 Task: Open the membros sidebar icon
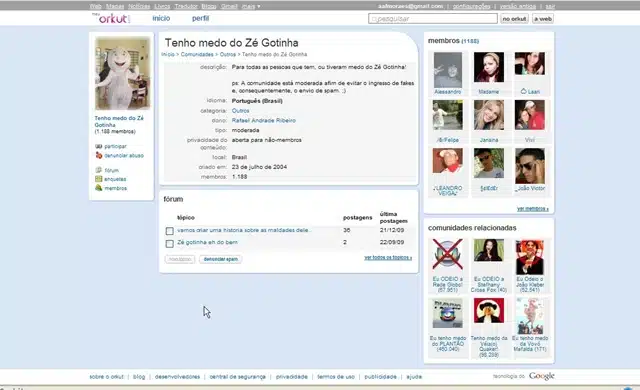98,188
